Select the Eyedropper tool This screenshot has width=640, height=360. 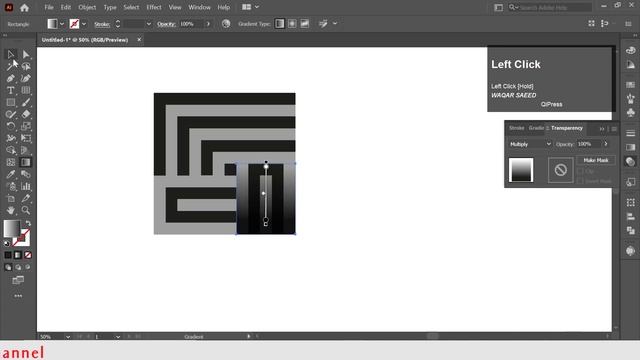(x=11, y=174)
